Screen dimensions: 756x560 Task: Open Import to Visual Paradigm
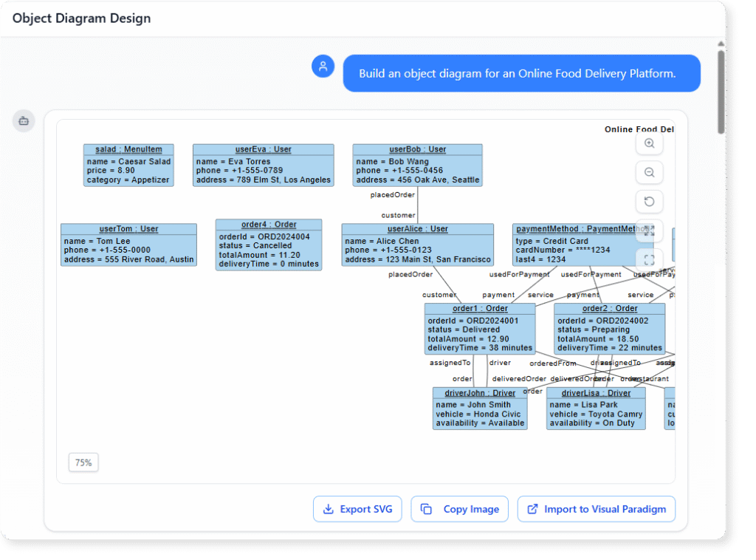(596, 509)
